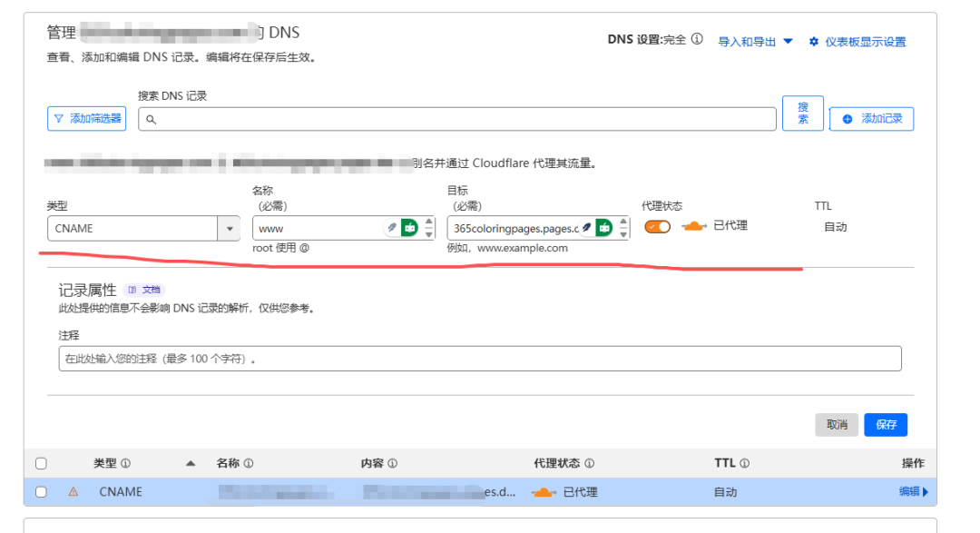Click the 取消 button
Viewport: 980px width, 533px height.
pyautogui.click(x=837, y=425)
